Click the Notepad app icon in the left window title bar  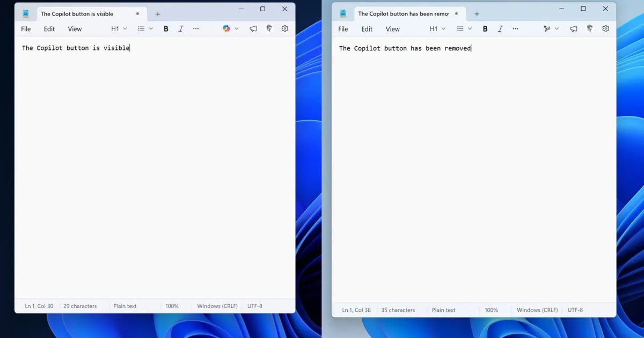coord(25,14)
